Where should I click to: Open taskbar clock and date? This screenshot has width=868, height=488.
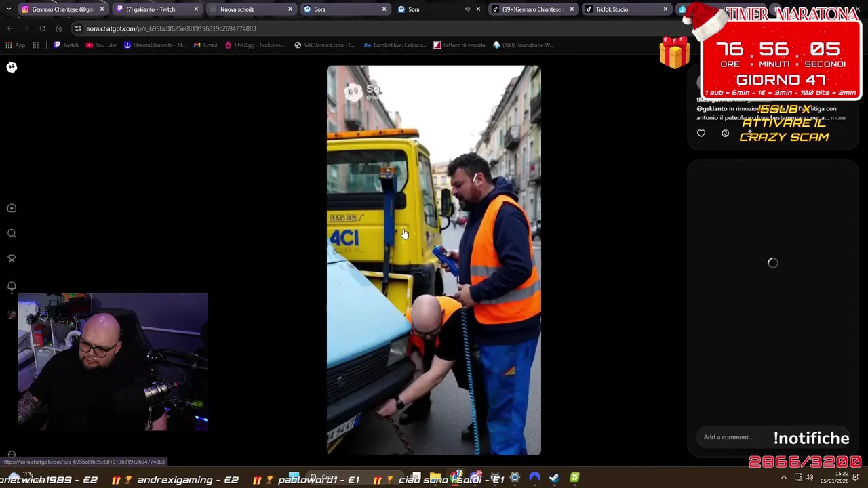click(833, 478)
